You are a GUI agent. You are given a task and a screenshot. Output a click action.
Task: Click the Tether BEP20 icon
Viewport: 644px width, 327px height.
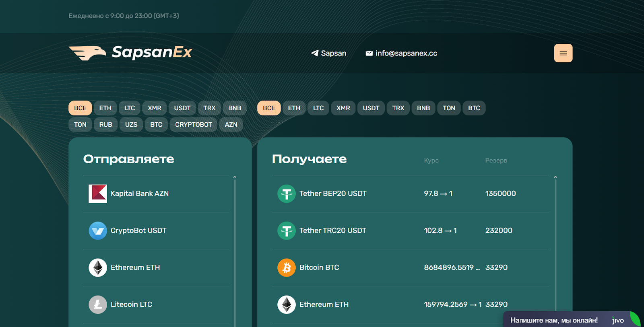287,193
